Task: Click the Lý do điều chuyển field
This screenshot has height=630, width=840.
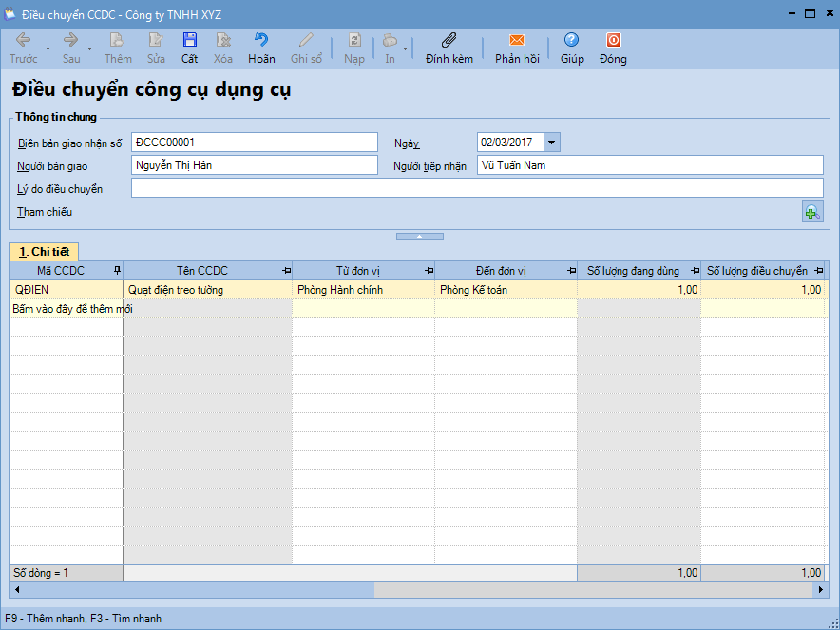Action: (476, 188)
